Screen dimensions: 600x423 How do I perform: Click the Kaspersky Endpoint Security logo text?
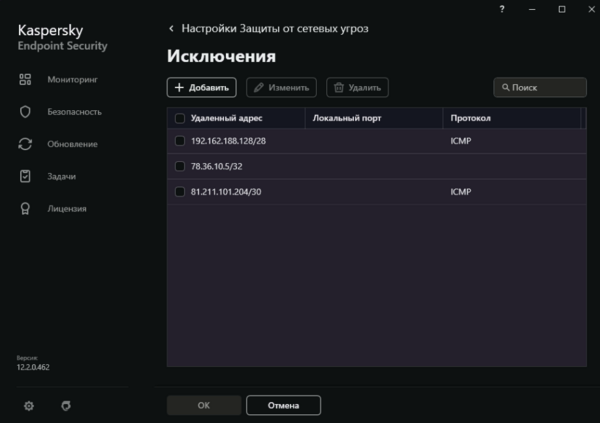(x=62, y=37)
